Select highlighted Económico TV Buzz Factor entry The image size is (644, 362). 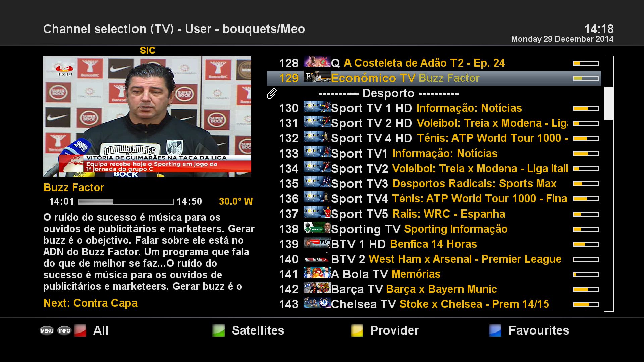click(x=434, y=78)
